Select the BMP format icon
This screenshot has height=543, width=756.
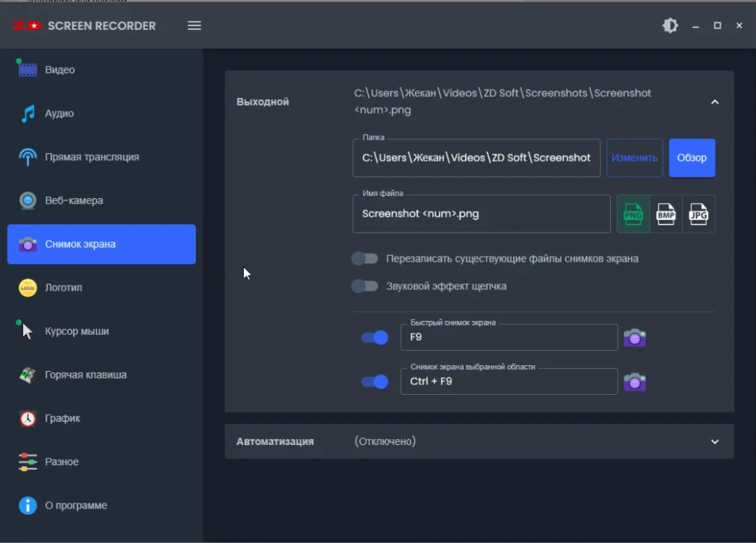(666, 214)
